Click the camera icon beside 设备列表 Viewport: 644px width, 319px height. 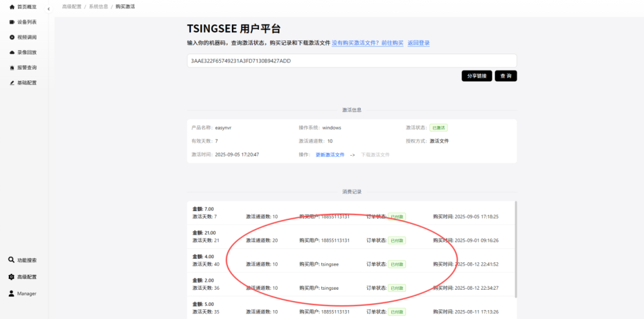click(x=12, y=22)
